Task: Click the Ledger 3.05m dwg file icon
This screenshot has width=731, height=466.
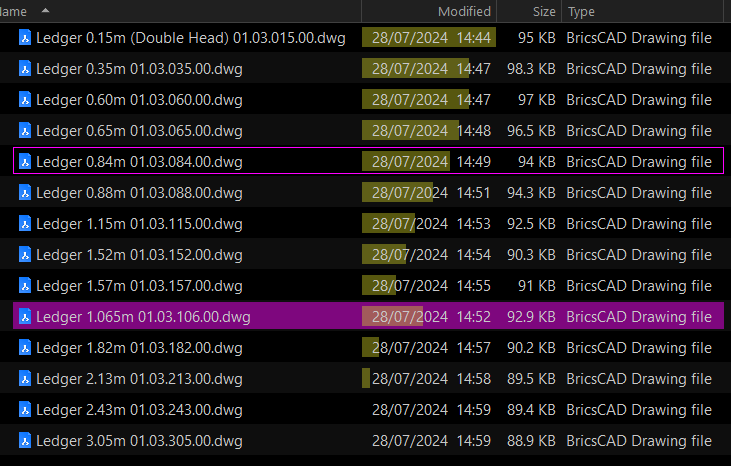Action: click(25, 441)
